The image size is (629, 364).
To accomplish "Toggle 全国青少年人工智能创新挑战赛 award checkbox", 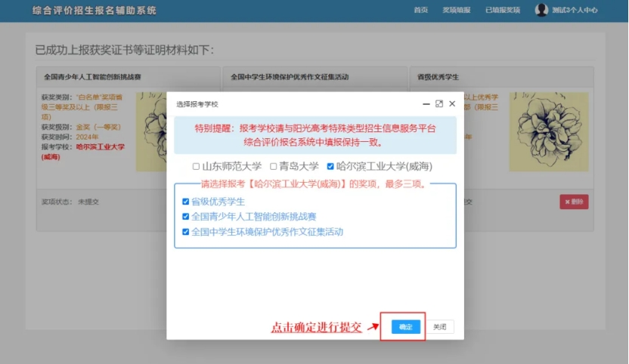I will [x=186, y=217].
